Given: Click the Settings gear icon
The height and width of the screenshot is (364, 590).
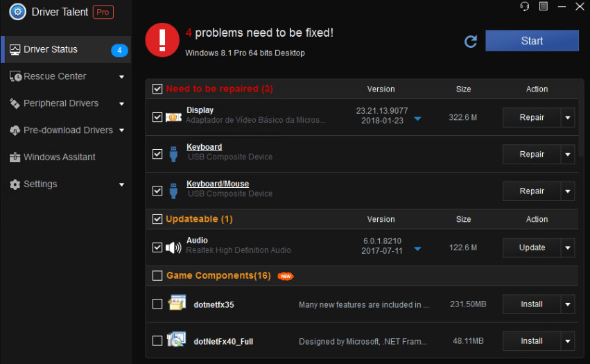Looking at the screenshot, I should 15,184.
